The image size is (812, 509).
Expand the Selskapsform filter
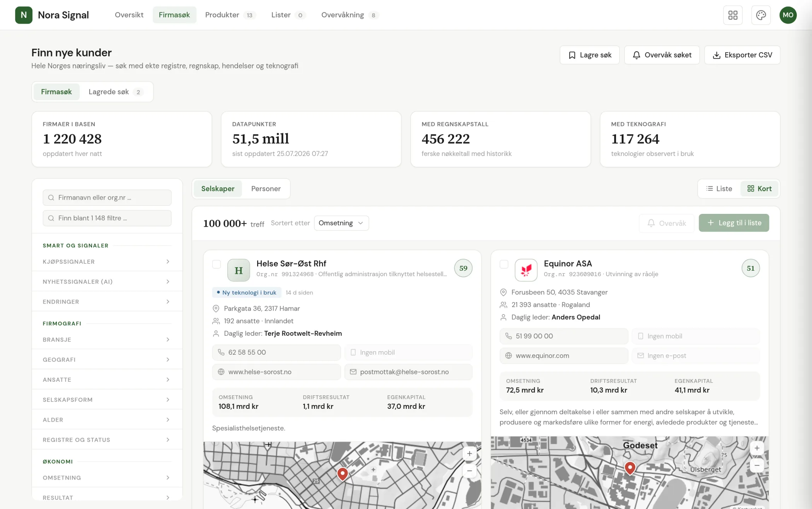pos(107,400)
